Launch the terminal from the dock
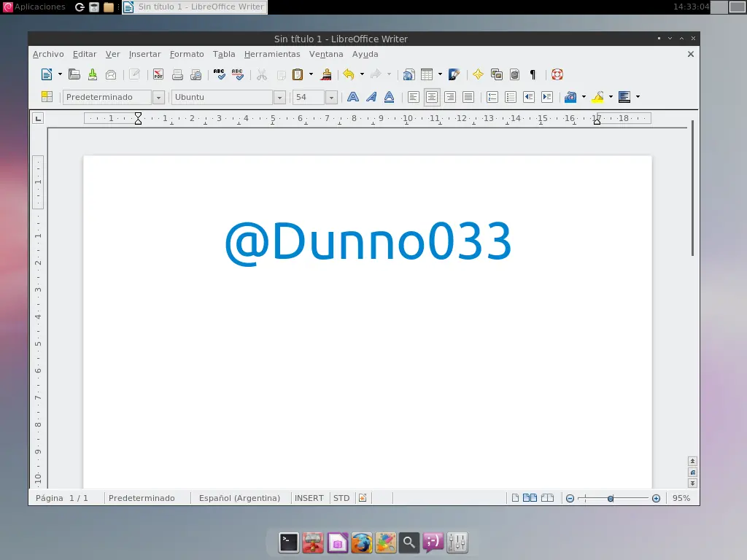 point(289,542)
